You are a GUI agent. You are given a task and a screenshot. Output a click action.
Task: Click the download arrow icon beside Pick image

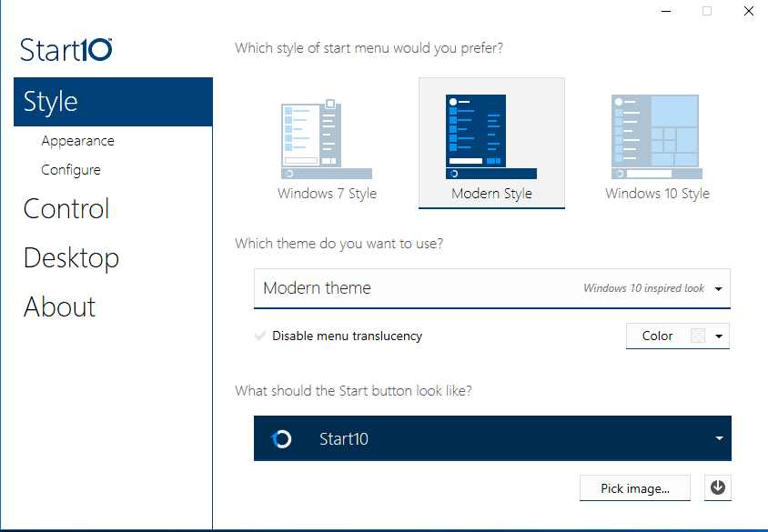tap(718, 487)
